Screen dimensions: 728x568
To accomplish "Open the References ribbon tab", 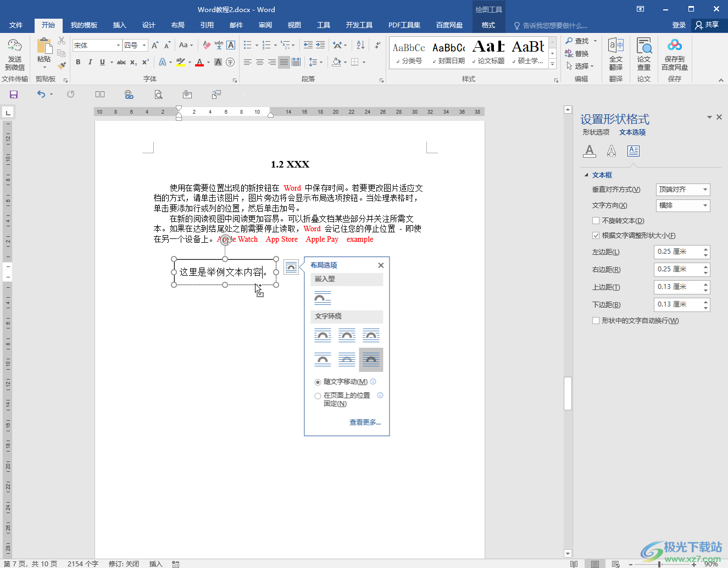I will click(x=207, y=25).
